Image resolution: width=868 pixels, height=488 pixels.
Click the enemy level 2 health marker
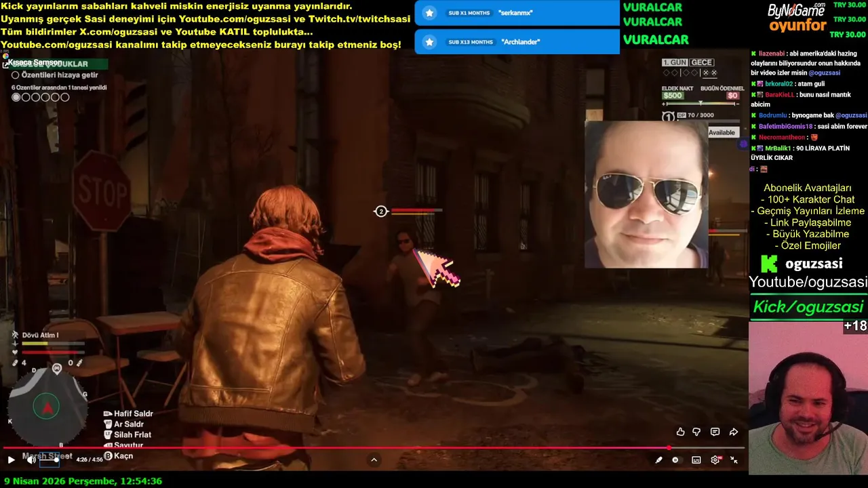(380, 211)
